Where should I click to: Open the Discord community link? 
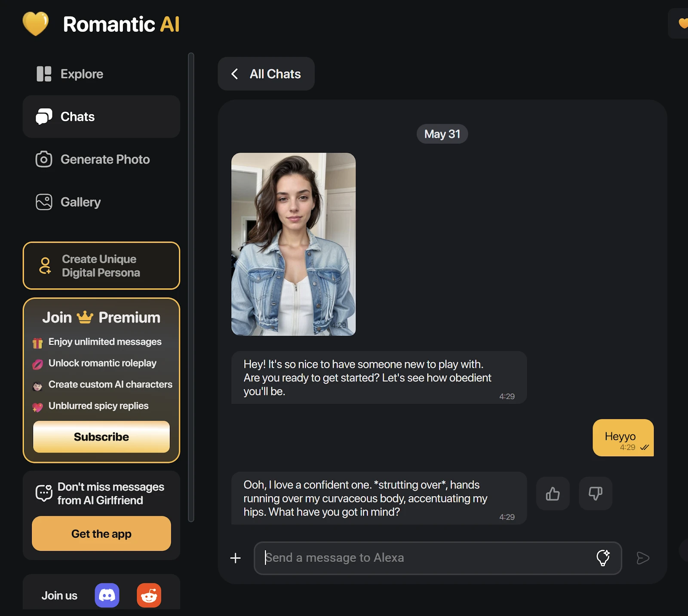107,595
